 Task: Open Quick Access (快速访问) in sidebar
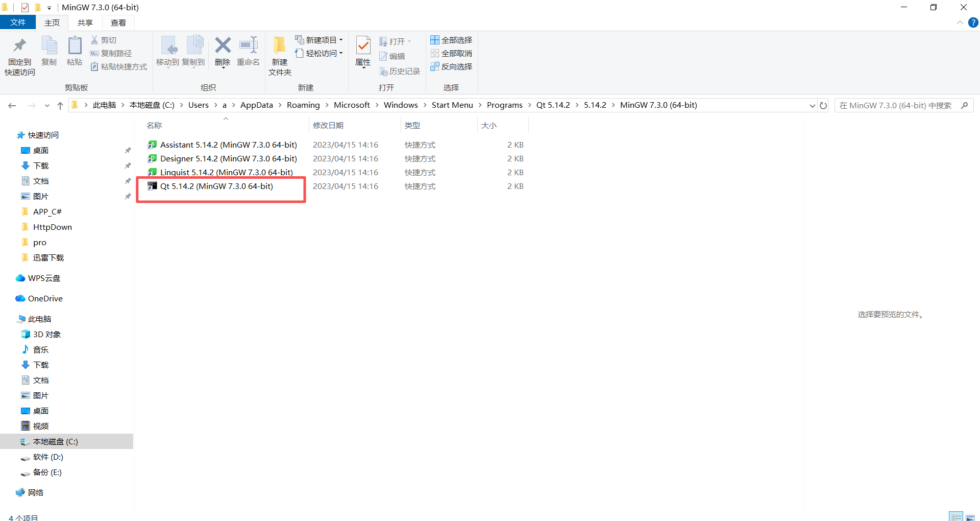tap(38, 135)
